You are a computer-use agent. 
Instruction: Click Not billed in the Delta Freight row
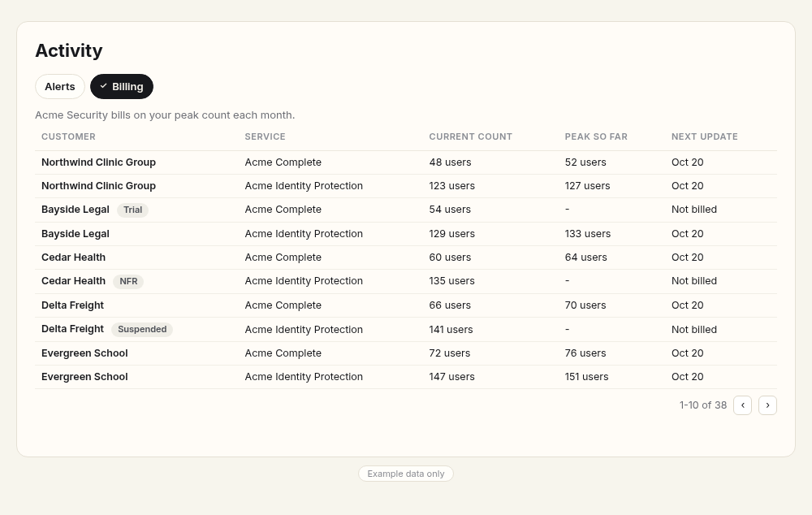coord(694,330)
